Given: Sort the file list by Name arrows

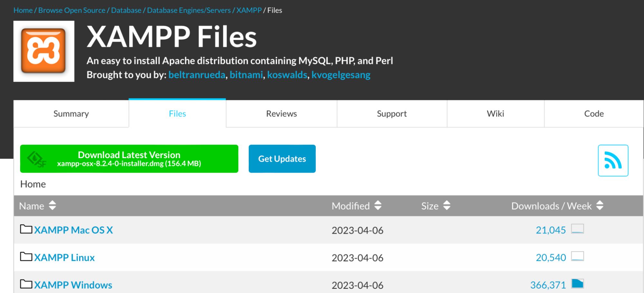Looking at the screenshot, I should click(x=52, y=205).
